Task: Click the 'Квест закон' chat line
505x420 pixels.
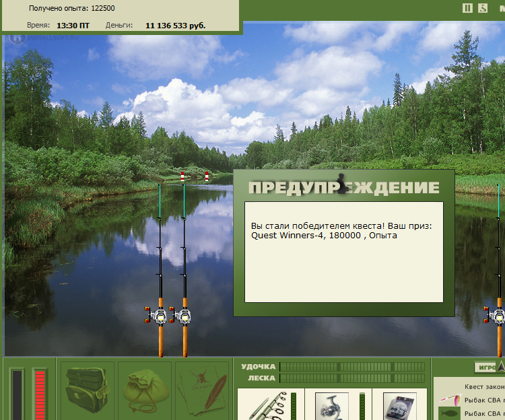Action: pos(484,386)
